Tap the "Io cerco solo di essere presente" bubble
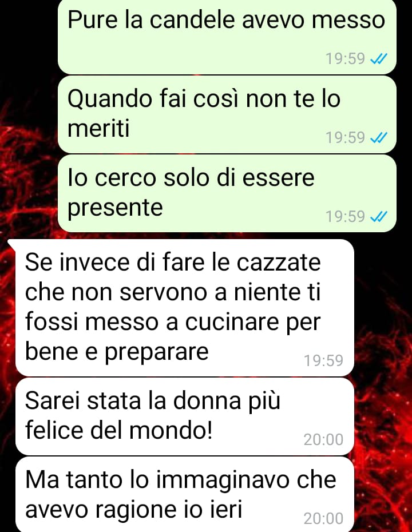The width and height of the screenshot is (412, 532). [x=227, y=193]
